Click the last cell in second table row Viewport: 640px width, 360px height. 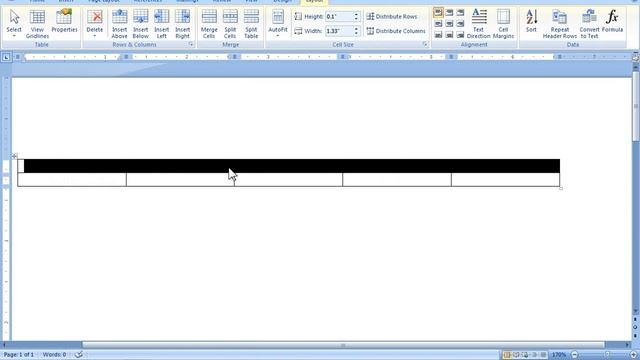(505, 180)
